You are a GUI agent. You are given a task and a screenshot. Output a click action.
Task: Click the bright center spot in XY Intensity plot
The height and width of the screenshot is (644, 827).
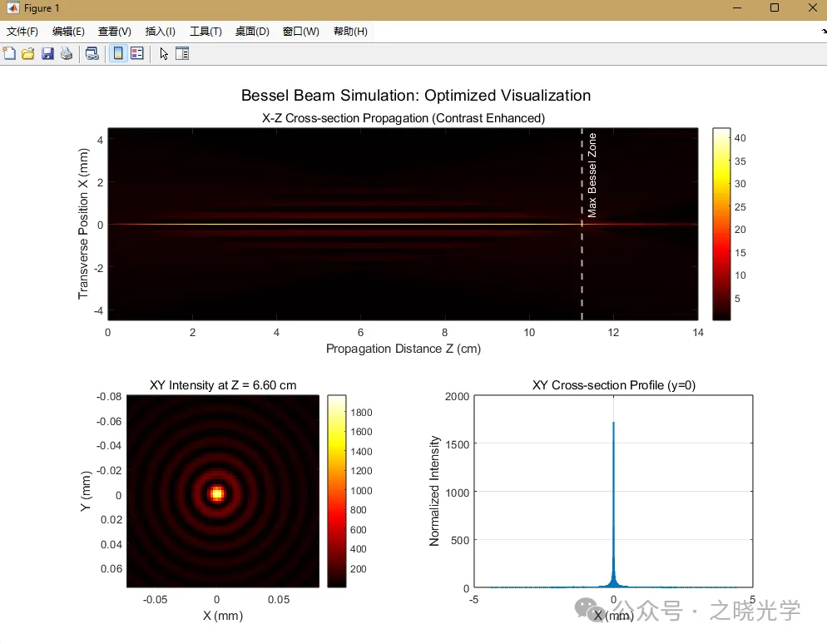click(217, 493)
